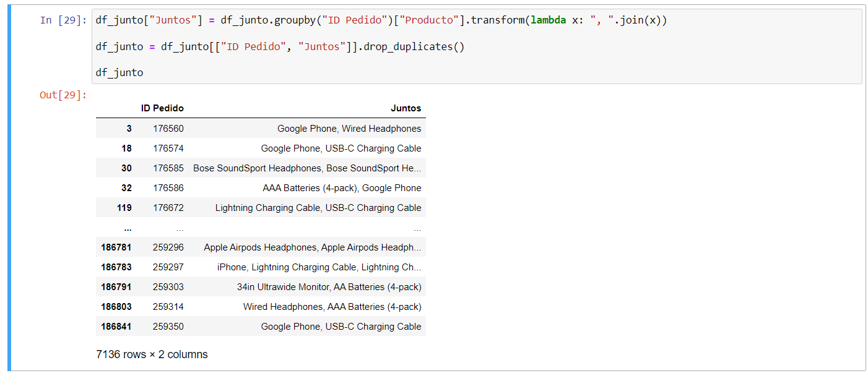The height and width of the screenshot is (373, 868).
Task: Select row index 186841
Action: 116,327
